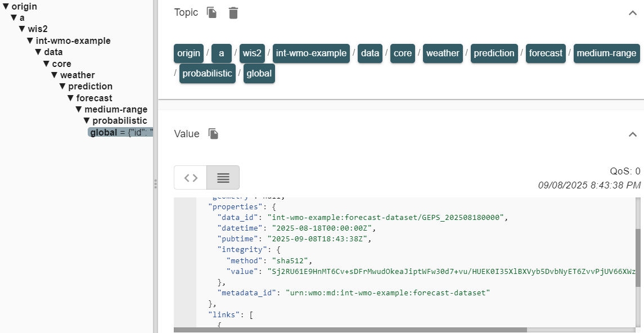This screenshot has width=644, height=333.
Task: Click the origin topic chip
Action: coord(188,53)
